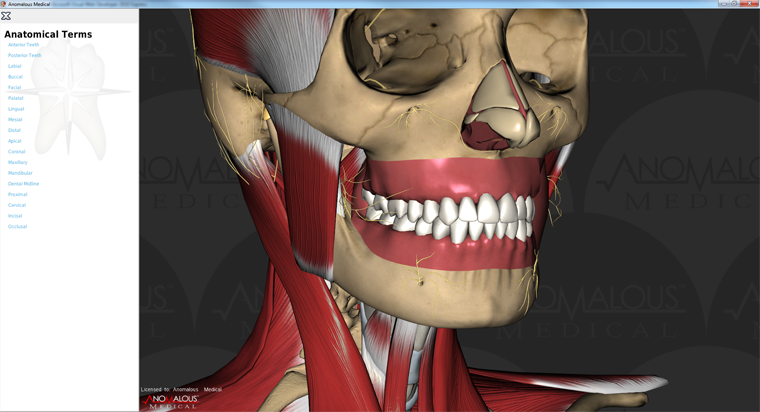Screen dimensions: 760x412
Task: Click the Coronal link
Action: coord(16,152)
